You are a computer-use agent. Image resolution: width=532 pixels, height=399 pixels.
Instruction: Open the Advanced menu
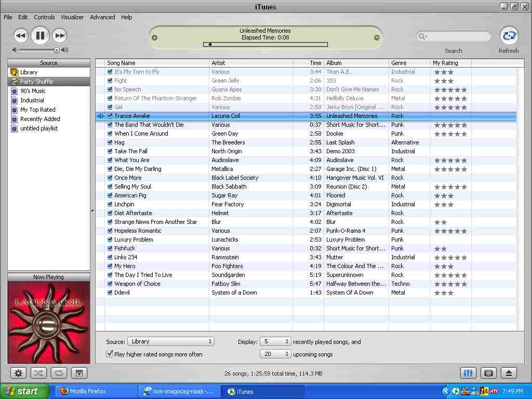coord(102,17)
